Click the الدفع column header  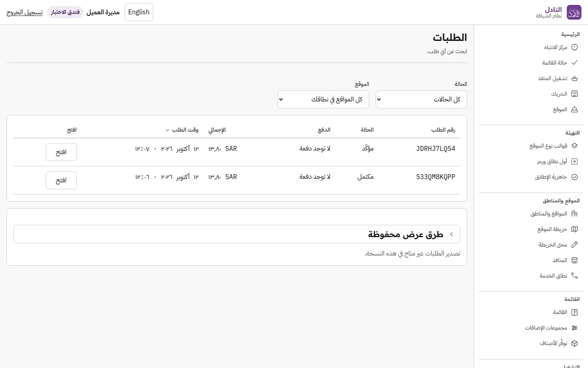(x=324, y=130)
